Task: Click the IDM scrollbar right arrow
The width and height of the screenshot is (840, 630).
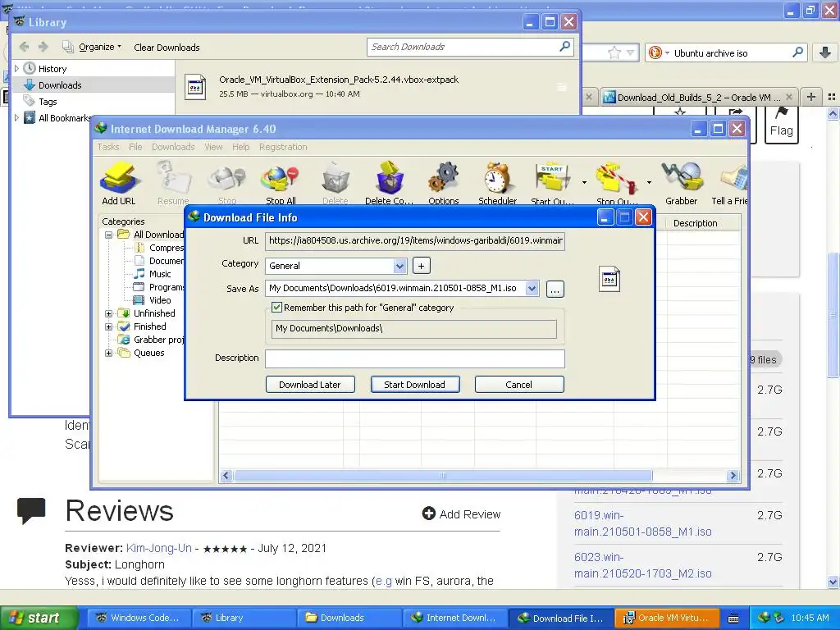Action: [x=733, y=476]
